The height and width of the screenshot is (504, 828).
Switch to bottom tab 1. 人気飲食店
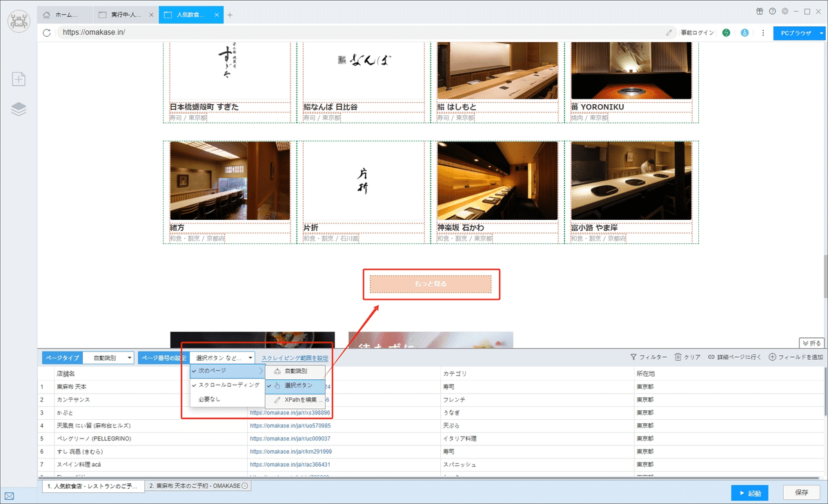tap(94, 486)
